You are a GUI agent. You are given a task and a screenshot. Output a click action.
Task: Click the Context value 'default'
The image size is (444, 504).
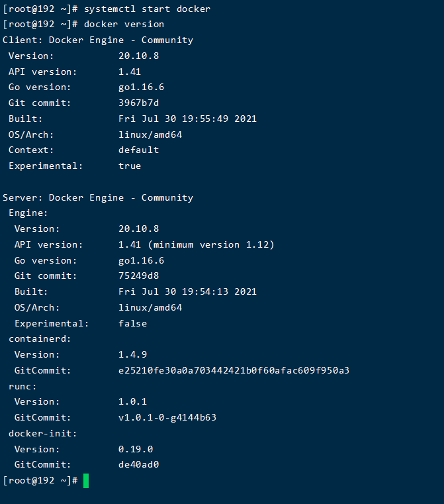[x=138, y=150]
